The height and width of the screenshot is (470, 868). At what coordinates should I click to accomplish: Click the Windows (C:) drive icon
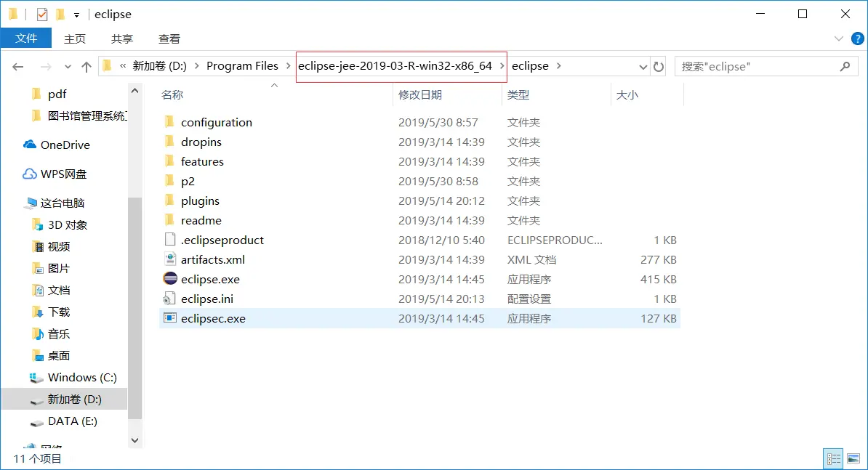click(x=36, y=378)
